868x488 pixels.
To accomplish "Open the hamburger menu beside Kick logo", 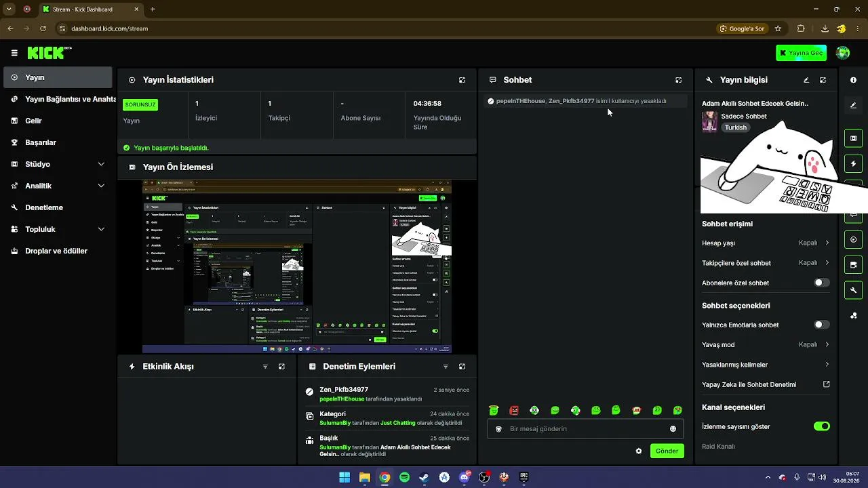I will point(14,53).
